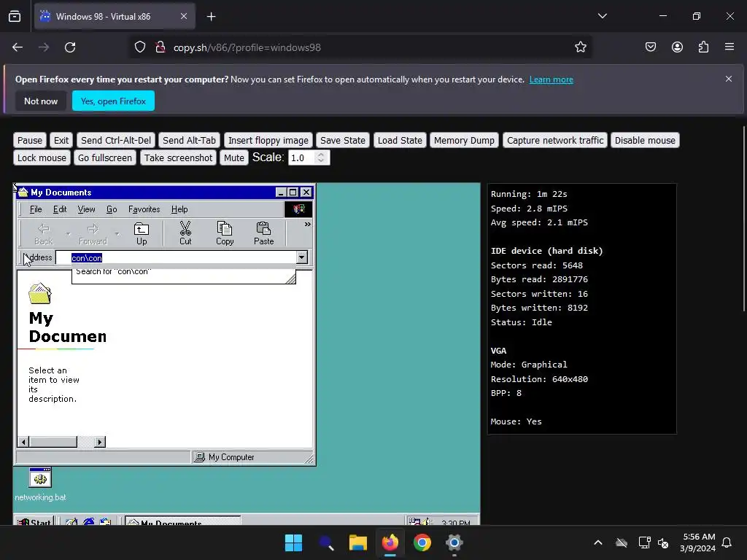Screen dimensions: 747x560
Task: Dismiss the Firefox startup notification bar
Action: (729, 79)
